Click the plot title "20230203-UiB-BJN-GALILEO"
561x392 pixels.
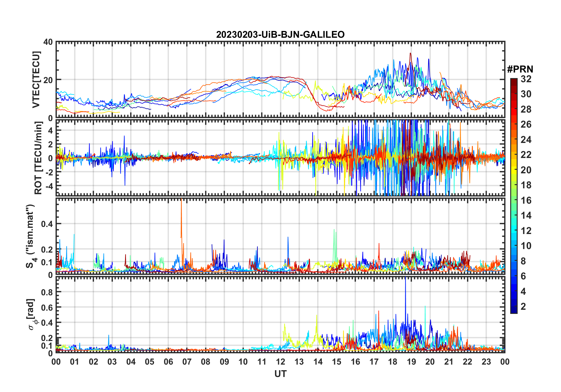[280, 35]
